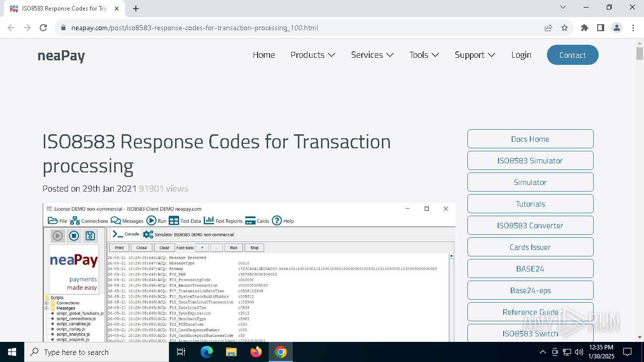The width and height of the screenshot is (644, 362).
Task: Open the ISO8583 Switch sidebar link
Action: 530,333
